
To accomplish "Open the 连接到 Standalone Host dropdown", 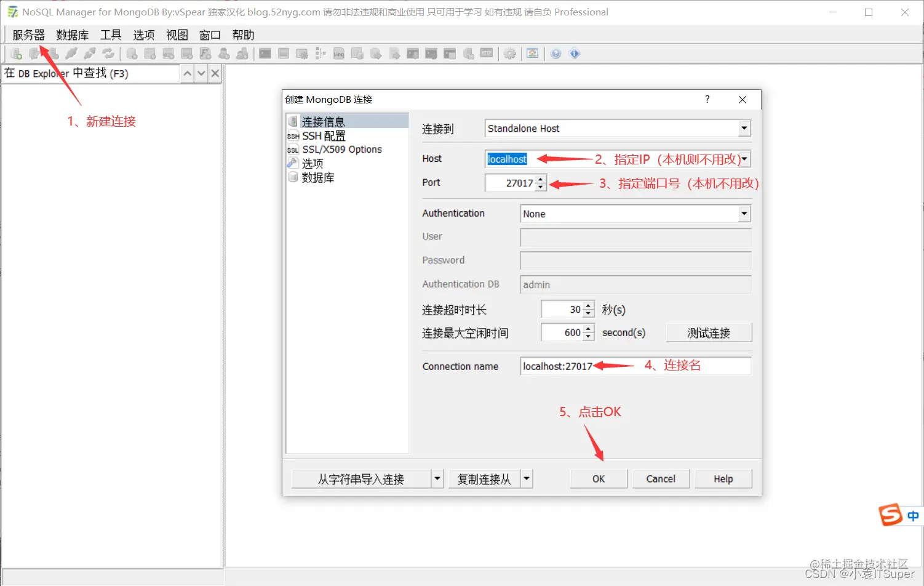I will coord(744,128).
